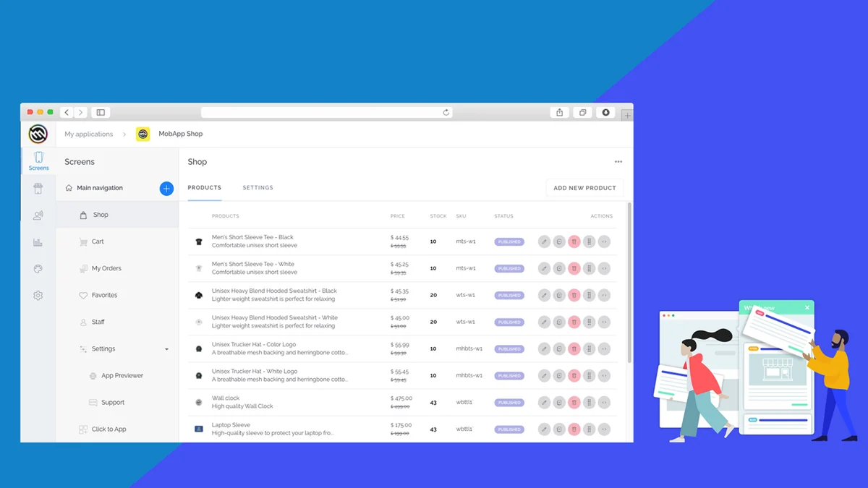Add a screen with the blue plus button
This screenshot has width=868, height=488.
166,188
